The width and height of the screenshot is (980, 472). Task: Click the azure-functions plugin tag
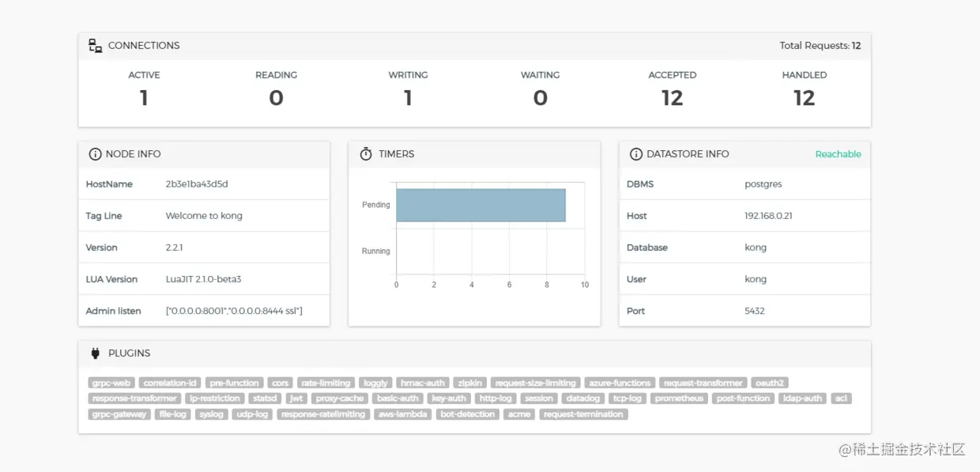[620, 383]
